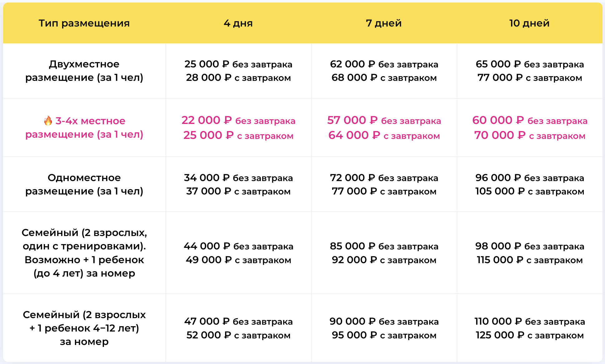Click price "25 000 ₽ без завтрака" in double row
The image size is (605, 364).
pyautogui.click(x=238, y=64)
